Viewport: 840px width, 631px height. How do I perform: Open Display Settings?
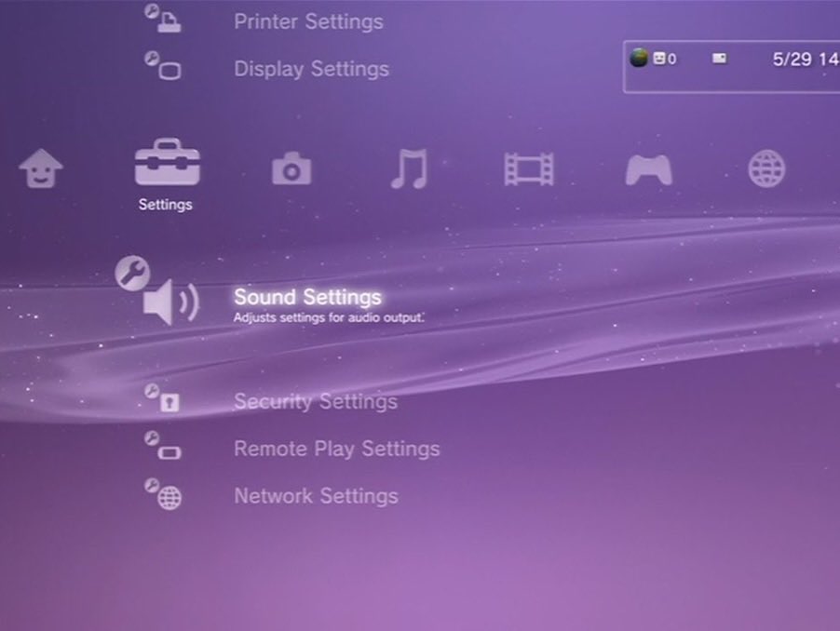pos(311,69)
